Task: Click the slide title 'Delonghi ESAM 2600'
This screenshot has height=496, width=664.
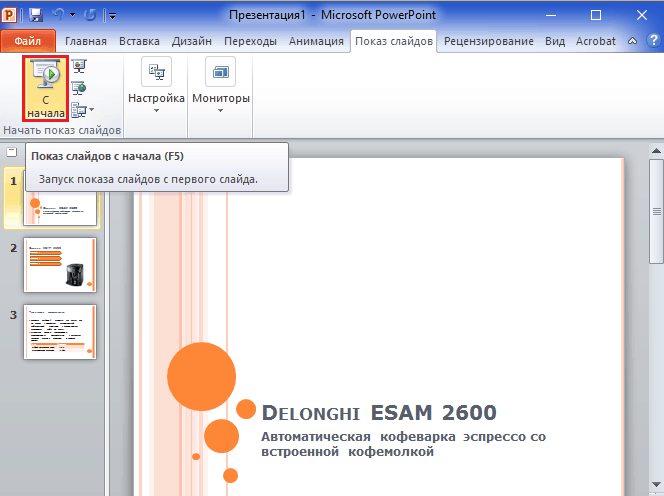Action: point(379,413)
